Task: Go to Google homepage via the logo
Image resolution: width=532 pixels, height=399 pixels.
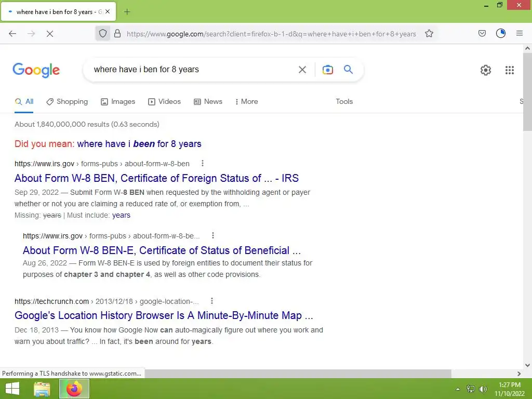Action: [x=36, y=70]
